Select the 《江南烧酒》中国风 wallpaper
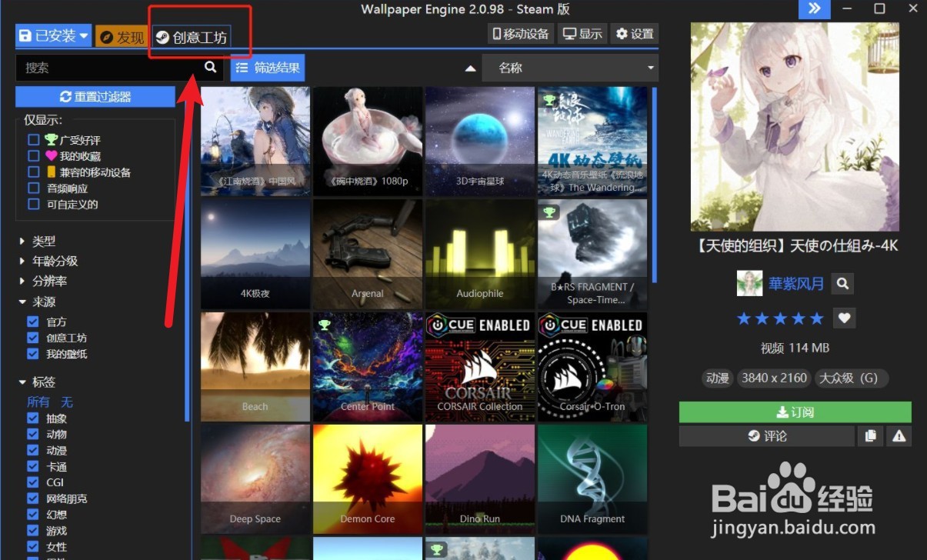Screen dimensions: 927x560 pyautogui.click(x=255, y=142)
